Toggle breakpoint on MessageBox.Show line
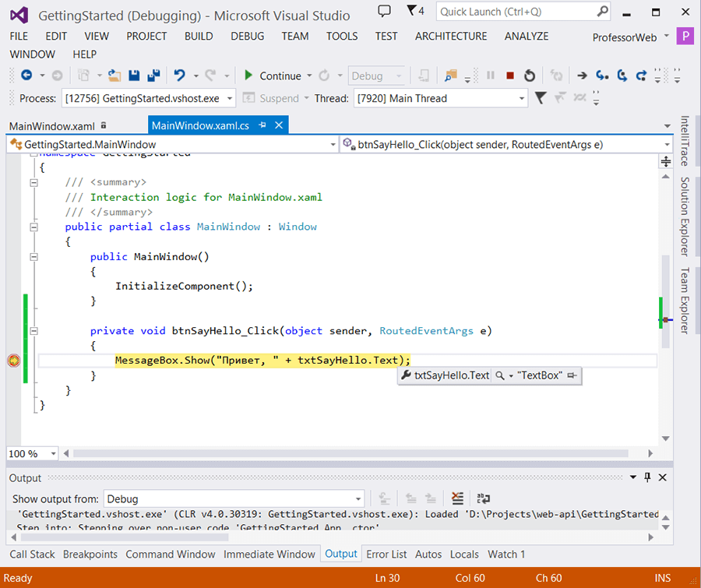Image resolution: width=701 pixels, height=588 pixels. [x=14, y=361]
